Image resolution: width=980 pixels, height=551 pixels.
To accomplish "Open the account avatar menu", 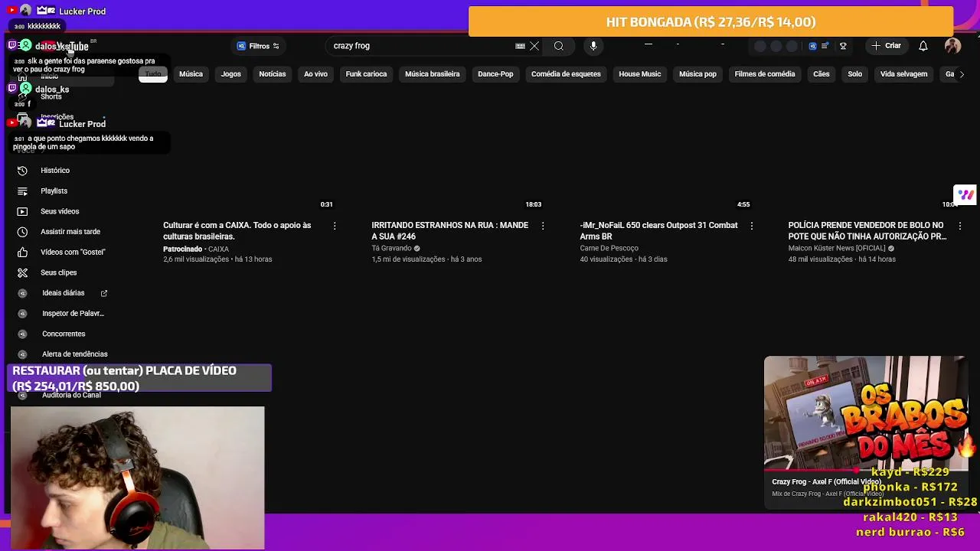I will 952,46.
